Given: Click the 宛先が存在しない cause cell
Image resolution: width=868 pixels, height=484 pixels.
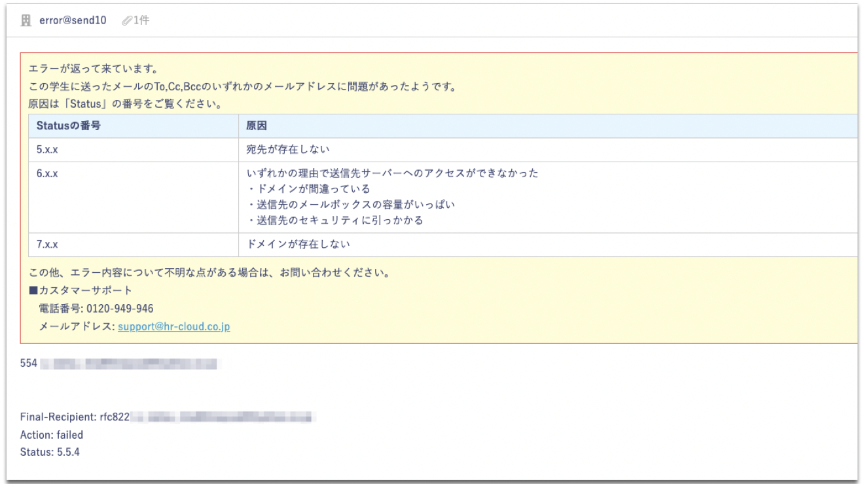Looking at the screenshot, I should (x=288, y=150).
